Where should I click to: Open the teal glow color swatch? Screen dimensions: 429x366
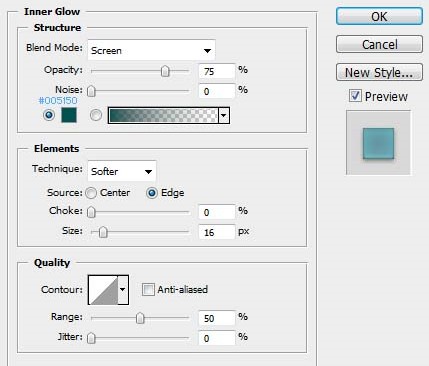[x=69, y=115]
